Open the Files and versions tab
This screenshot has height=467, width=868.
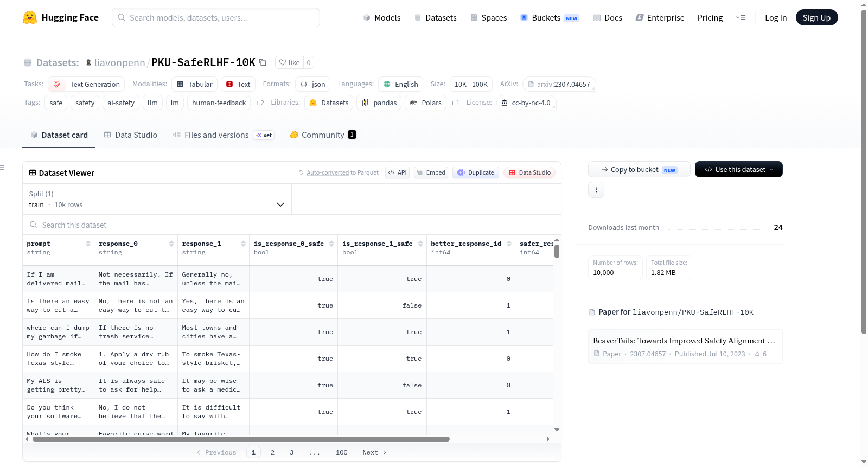coord(223,135)
